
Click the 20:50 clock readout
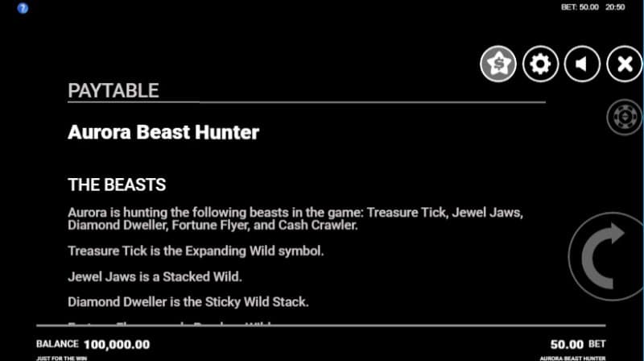[616, 6]
